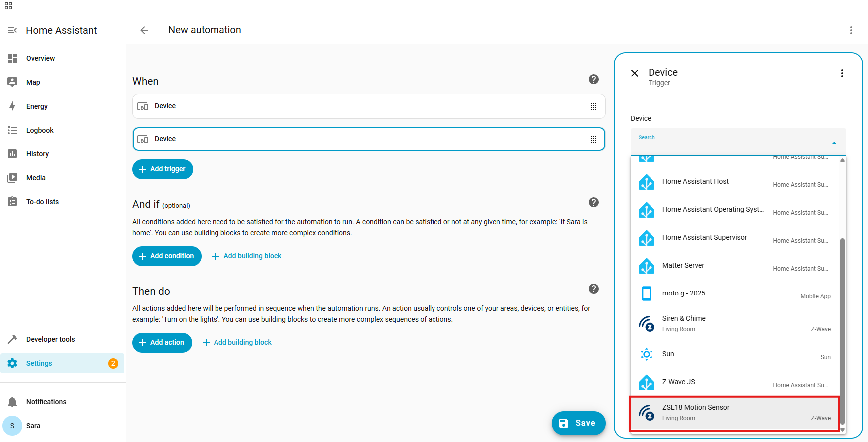Close the Device trigger side panel
Image resolution: width=868 pixels, height=442 pixels.
click(635, 73)
